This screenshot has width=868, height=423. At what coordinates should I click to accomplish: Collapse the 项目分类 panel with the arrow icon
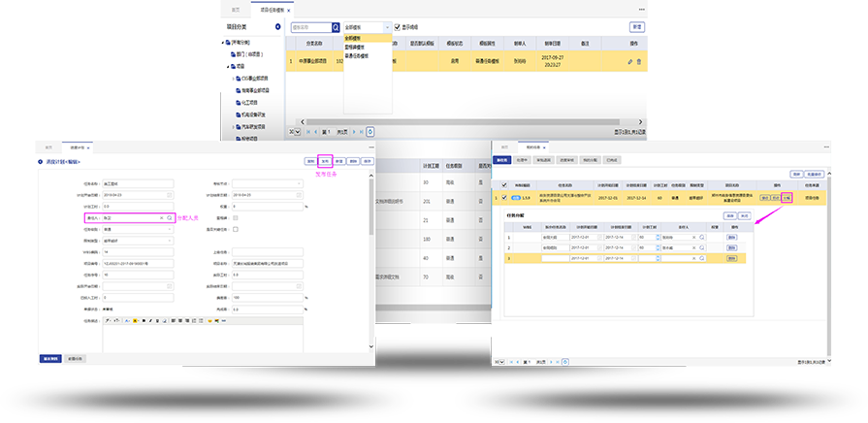(277, 27)
